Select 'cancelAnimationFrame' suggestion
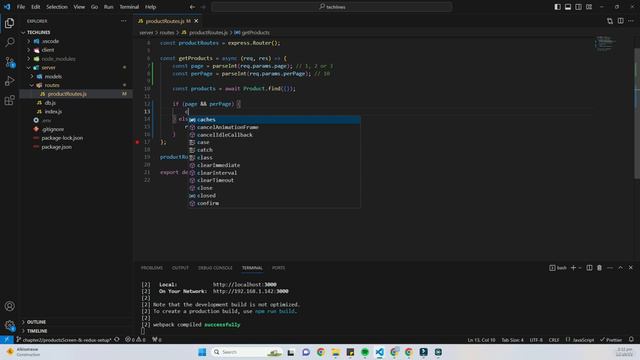The width and height of the screenshot is (640, 360). point(274,127)
